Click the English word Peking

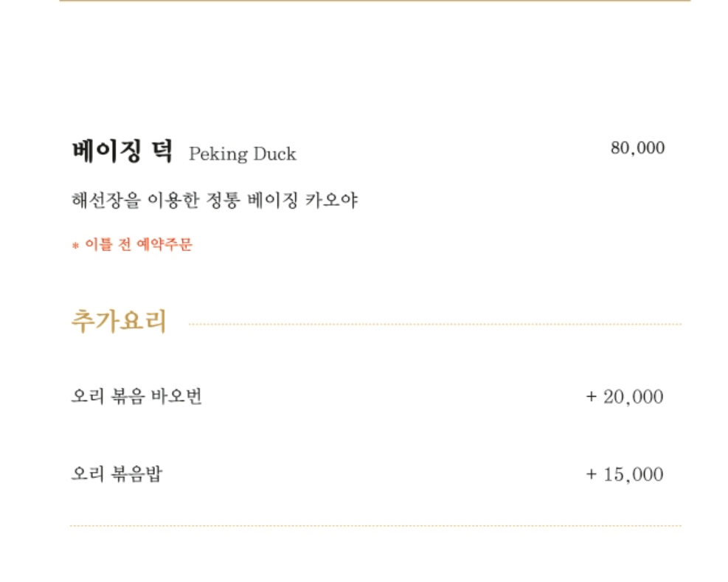point(219,154)
